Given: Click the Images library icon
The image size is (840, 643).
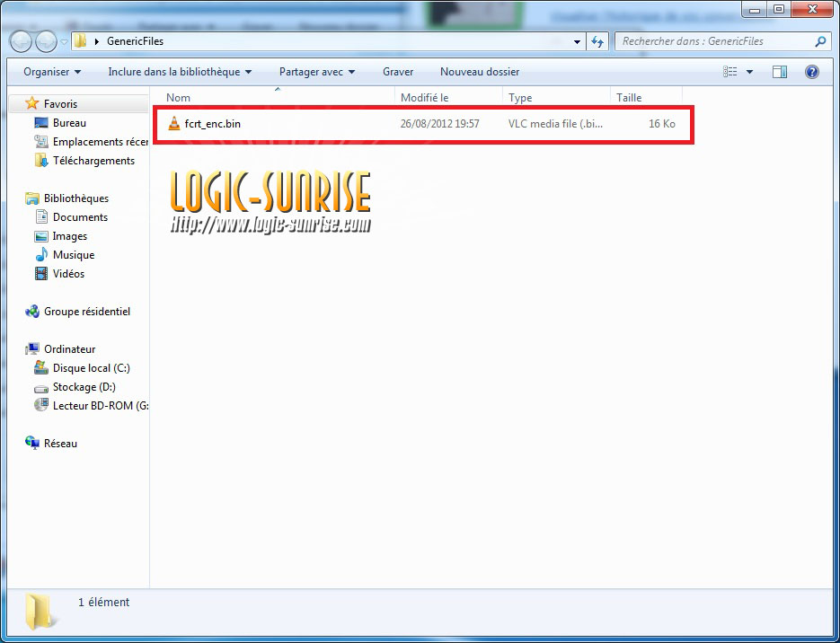Looking at the screenshot, I should pyautogui.click(x=41, y=236).
